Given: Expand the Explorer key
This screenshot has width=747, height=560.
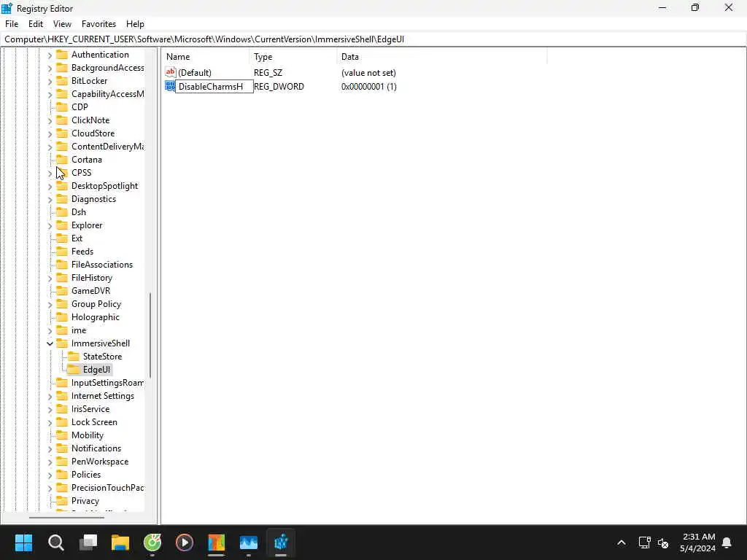Looking at the screenshot, I should 50,226.
